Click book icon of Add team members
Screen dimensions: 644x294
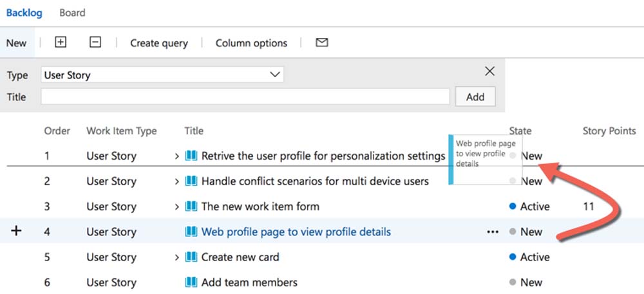(x=191, y=282)
